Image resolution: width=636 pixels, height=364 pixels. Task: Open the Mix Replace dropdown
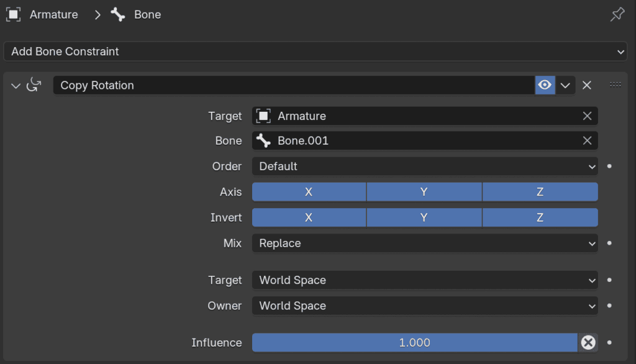point(425,243)
